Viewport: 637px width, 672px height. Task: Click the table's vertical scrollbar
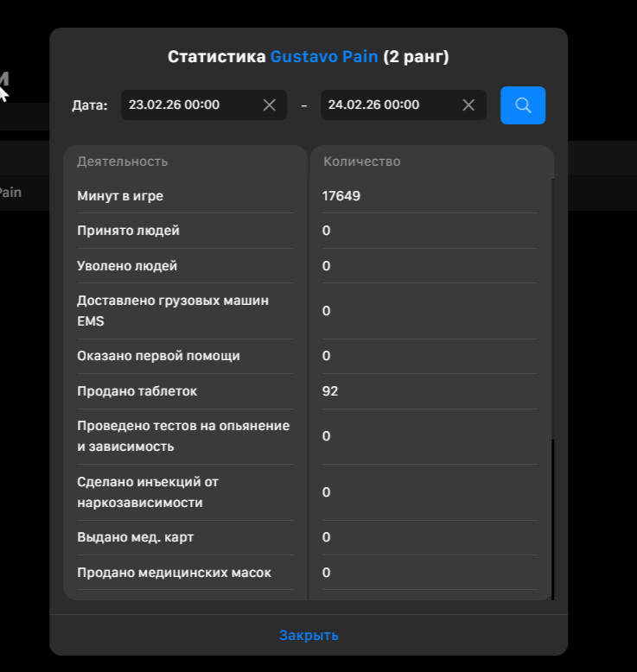tap(552, 308)
